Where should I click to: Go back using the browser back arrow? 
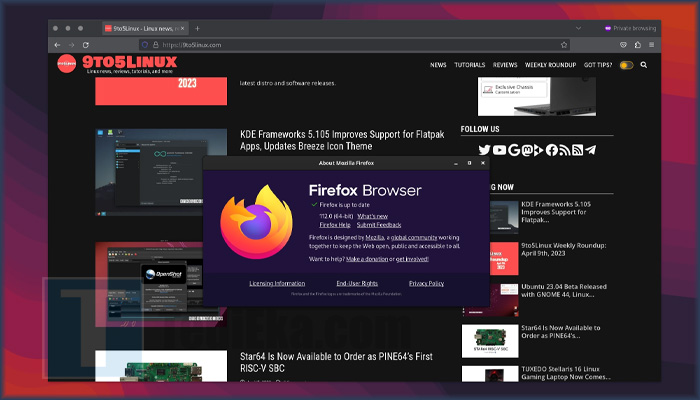point(57,45)
